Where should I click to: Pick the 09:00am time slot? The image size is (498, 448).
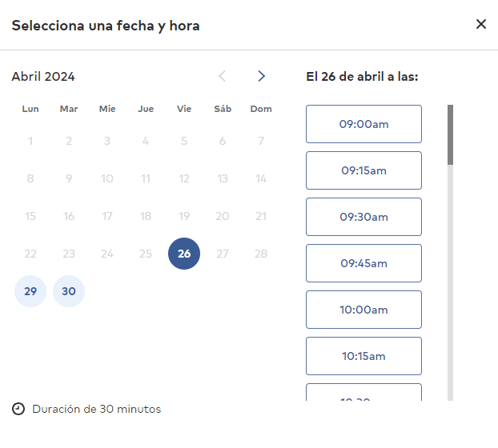click(x=364, y=124)
